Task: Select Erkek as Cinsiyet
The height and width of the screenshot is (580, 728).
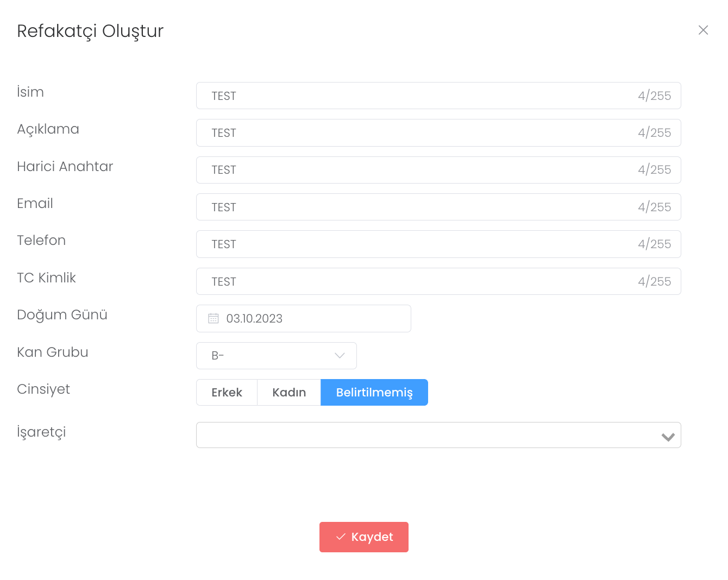Action: [x=227, y=392]
